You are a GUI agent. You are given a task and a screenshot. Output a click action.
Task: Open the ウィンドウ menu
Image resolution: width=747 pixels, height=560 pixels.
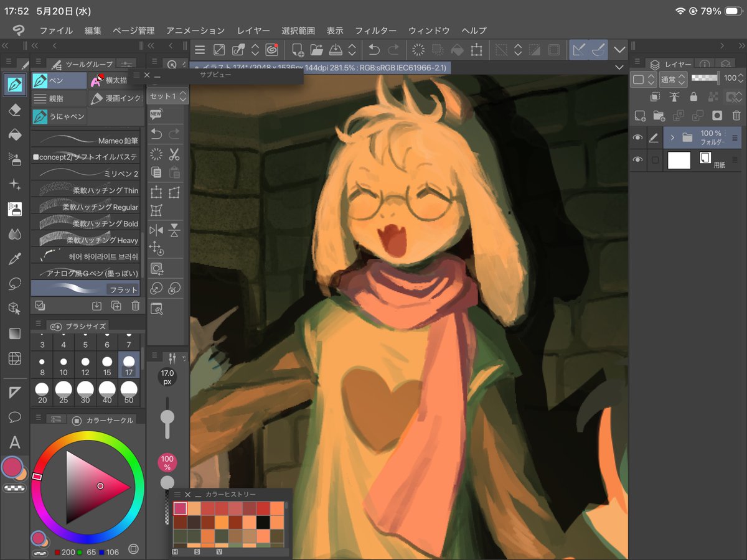(429, 30)
